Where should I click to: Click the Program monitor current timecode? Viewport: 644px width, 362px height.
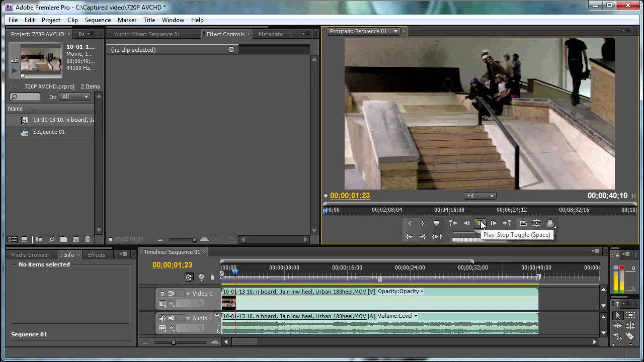[x=350, y=196]
